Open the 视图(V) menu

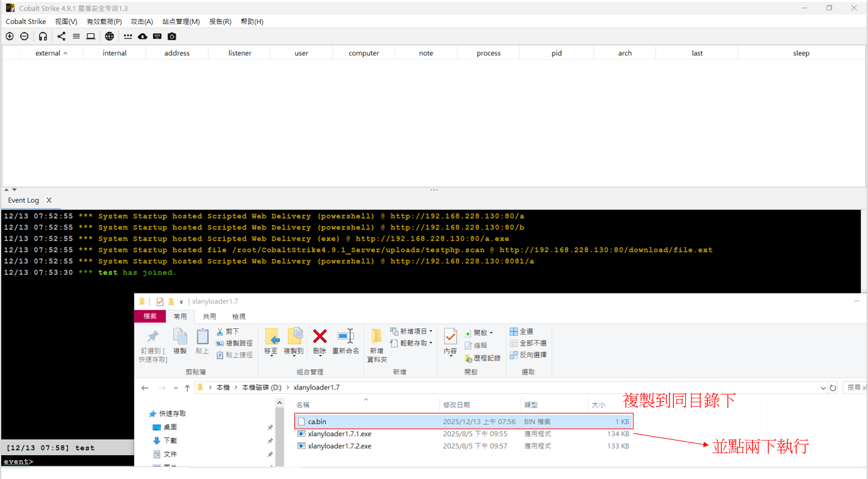click(66, 21)
